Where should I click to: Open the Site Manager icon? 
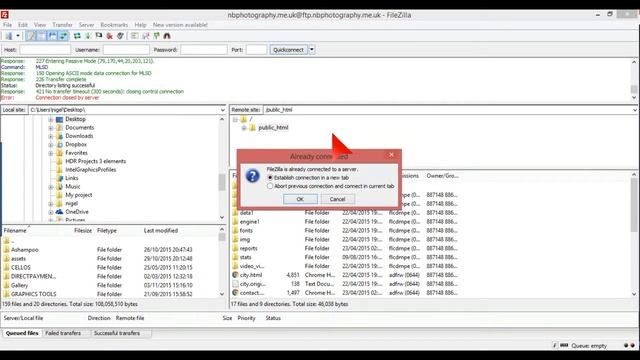coord(8,36)
